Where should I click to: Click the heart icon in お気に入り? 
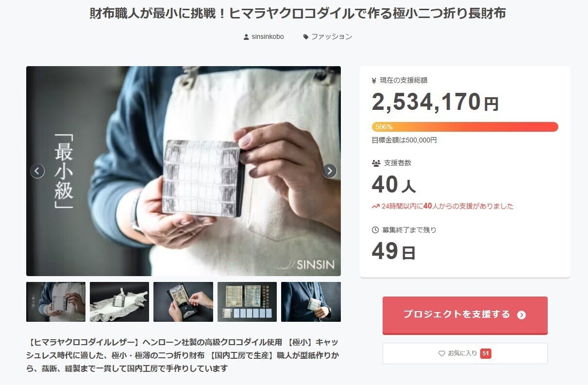pos(442,353)
